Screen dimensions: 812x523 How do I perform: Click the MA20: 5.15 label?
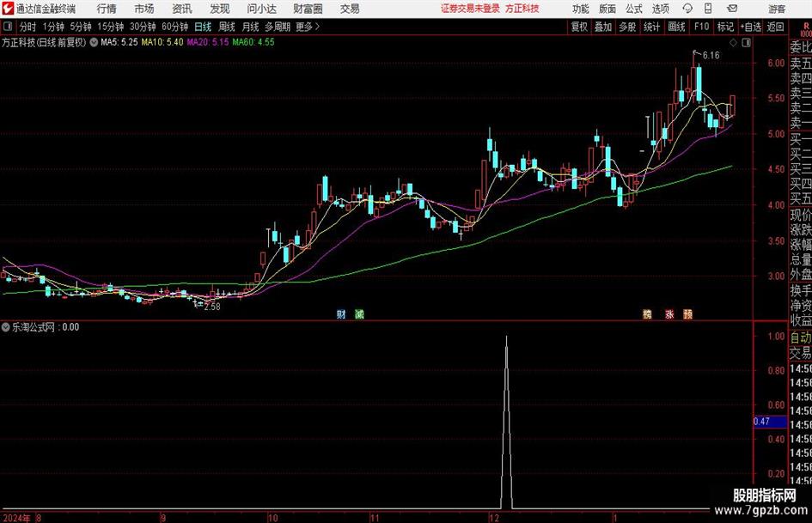pyautogui.click(x=208, y=42)
